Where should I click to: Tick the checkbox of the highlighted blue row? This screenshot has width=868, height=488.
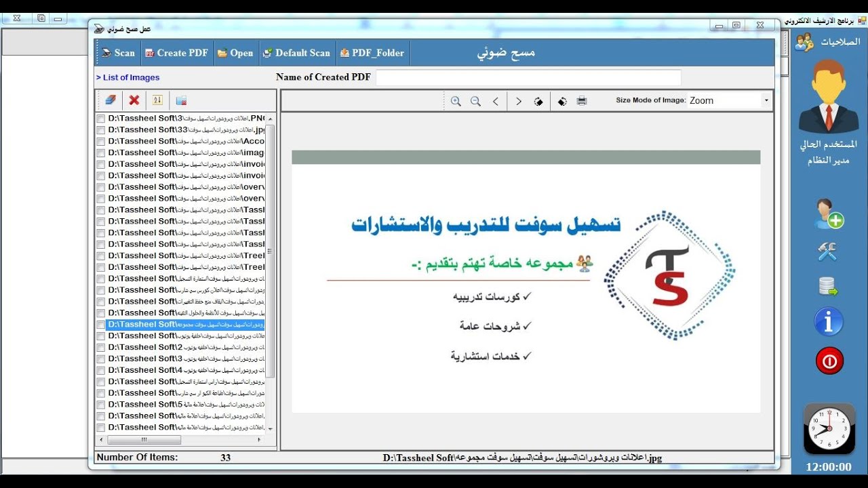[101, 325]
